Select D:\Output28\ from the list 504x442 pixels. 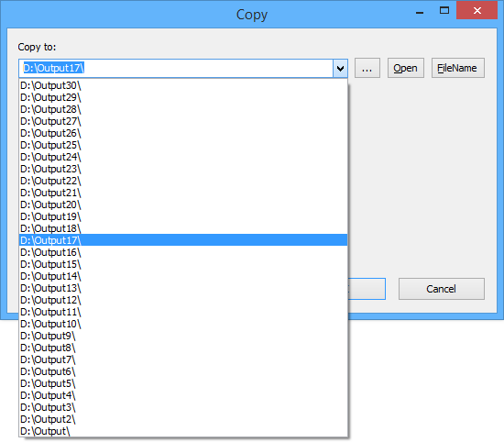[x=183, y=109]
